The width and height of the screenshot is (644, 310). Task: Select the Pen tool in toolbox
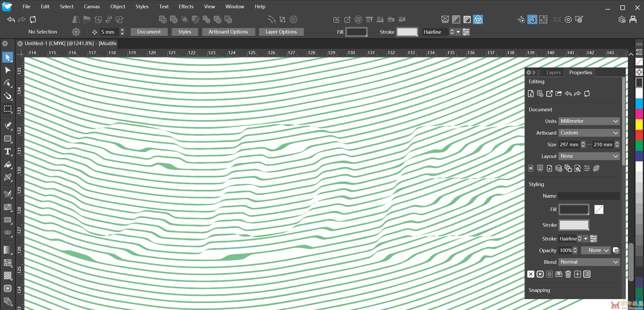point(8,125)
